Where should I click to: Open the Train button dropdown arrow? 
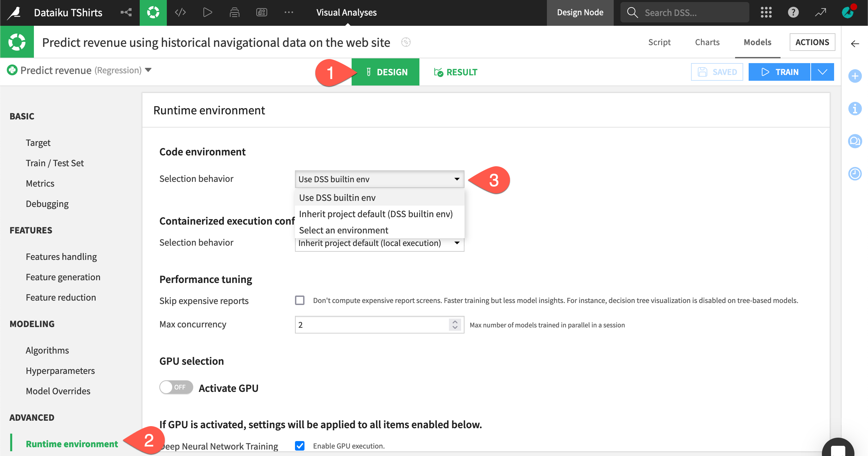(823, 72)
